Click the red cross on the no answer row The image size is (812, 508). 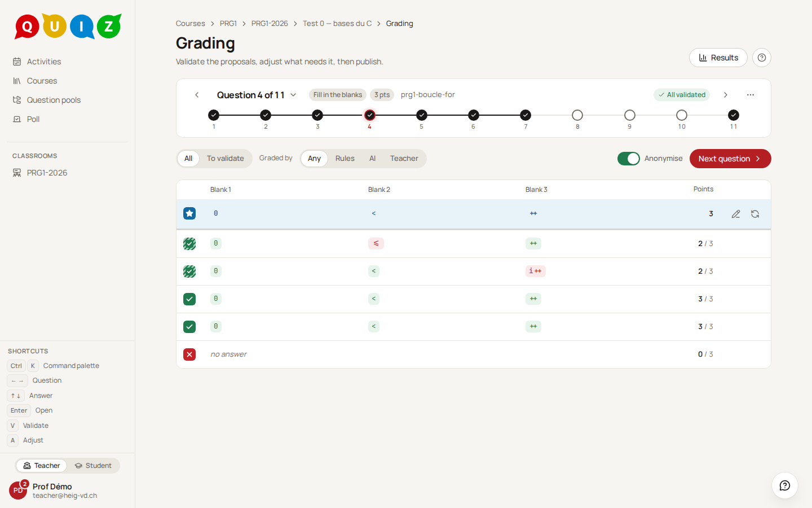click(x=189, y=354)
